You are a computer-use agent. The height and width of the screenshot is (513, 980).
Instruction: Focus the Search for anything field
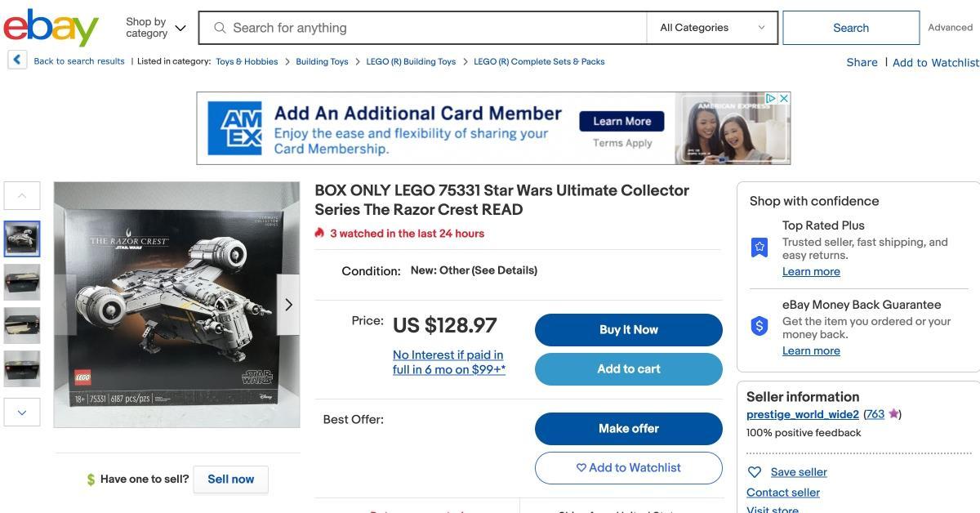click(x=433, y=28)
